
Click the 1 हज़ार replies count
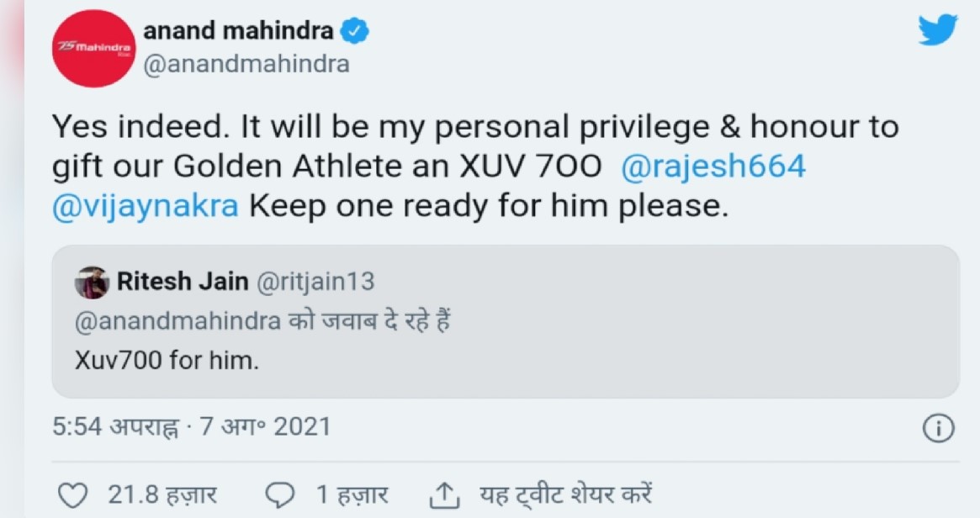[x=352, y=494]
